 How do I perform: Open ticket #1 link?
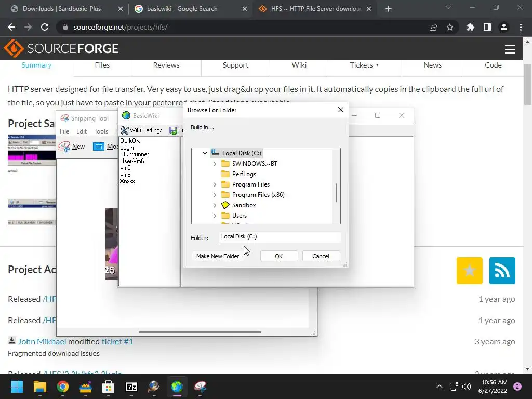point(117,342)
